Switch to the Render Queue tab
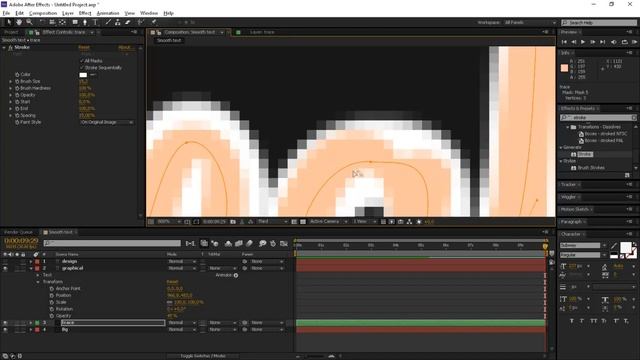 point(18,232)
